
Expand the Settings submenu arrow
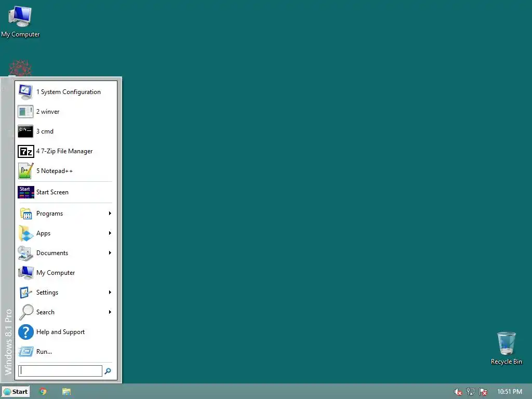point(110,292)
